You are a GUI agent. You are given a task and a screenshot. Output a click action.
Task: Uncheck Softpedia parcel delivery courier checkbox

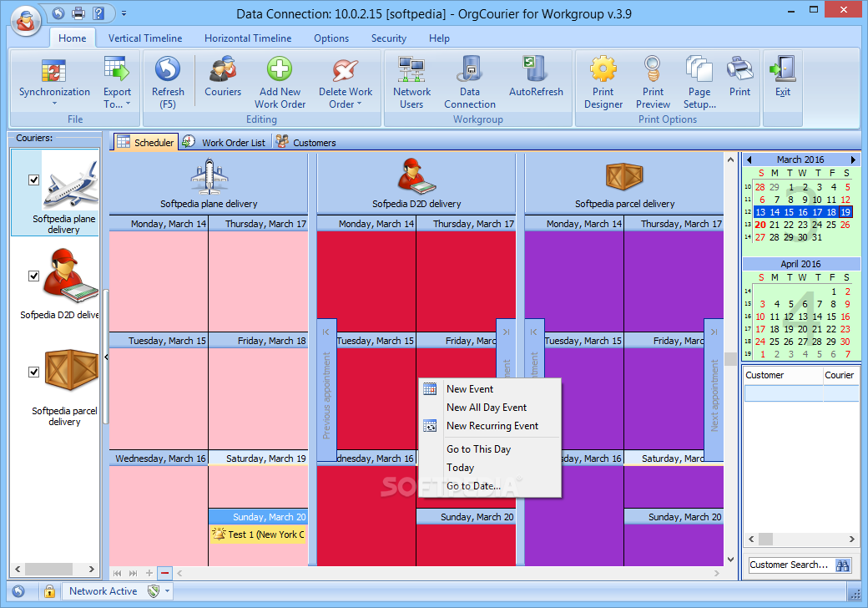(33, 372)
